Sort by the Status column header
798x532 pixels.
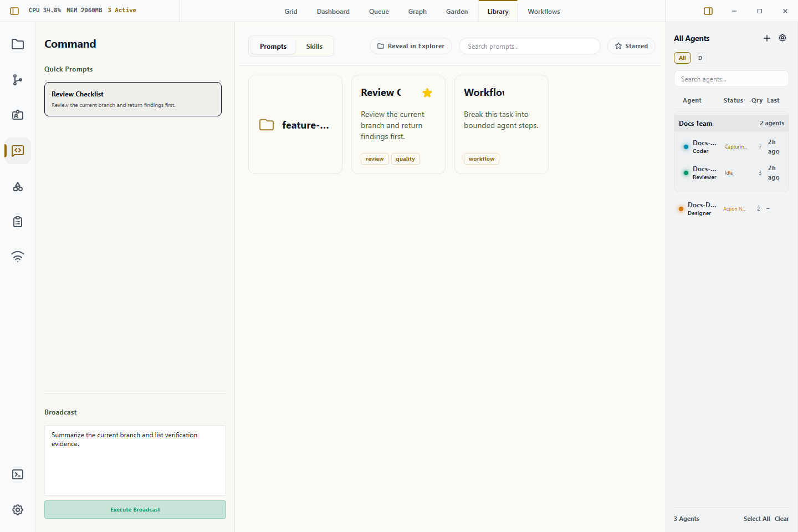tap(733, 100)
